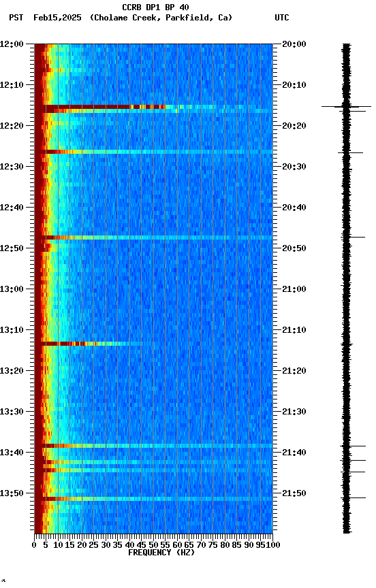Click the 21:30 UTC time label
Viewport: 376px width, 588px height.
point(294,412)
